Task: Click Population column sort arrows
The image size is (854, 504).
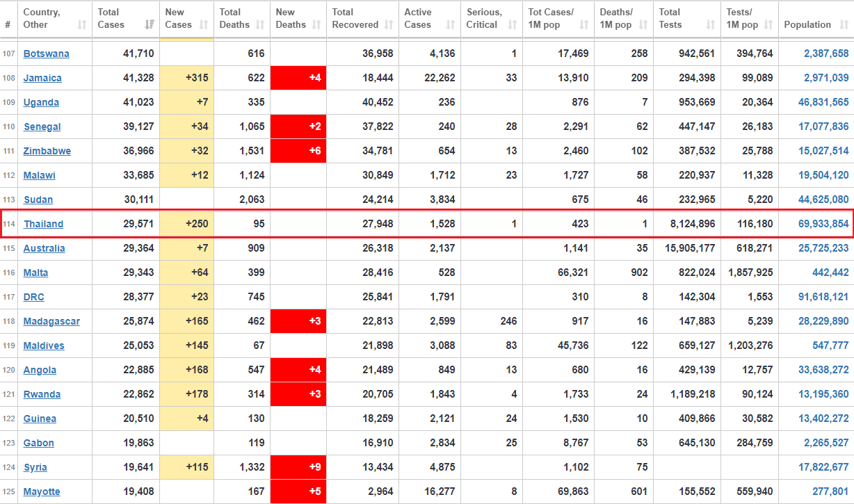Action: pos(843,25)
